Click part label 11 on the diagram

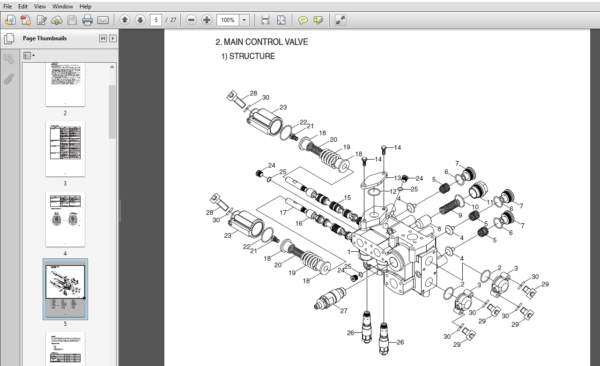click(490, 202)
